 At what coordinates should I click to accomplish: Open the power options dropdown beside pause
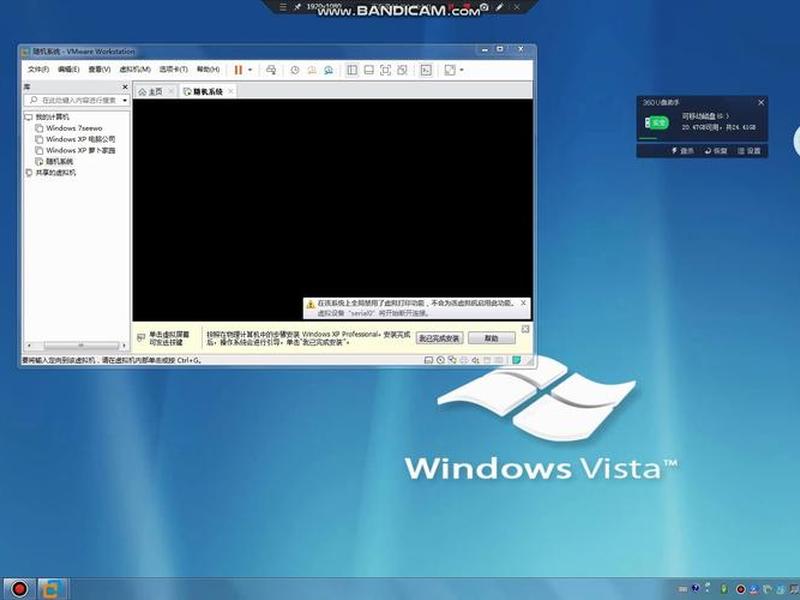click(250, 70)
